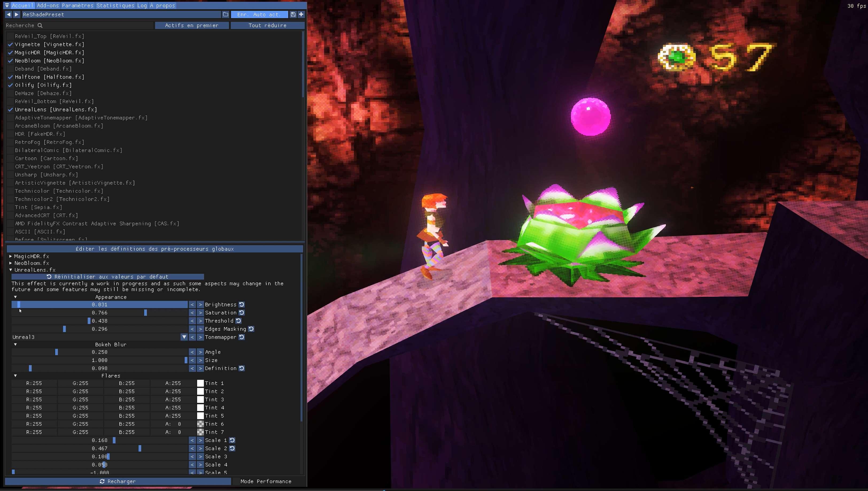Uncheck the Oilify effect
This screenshot has width=868, height=491.
coord(10,85)
